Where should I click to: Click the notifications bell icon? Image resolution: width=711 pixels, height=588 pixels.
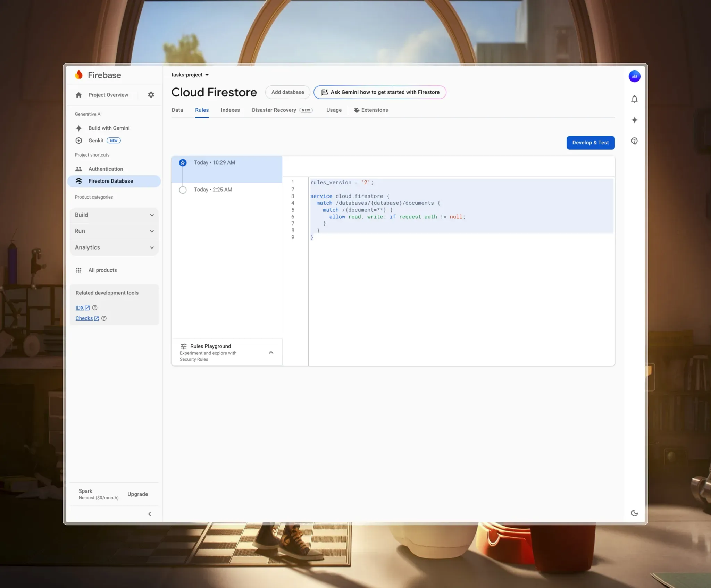coord(634,99)
